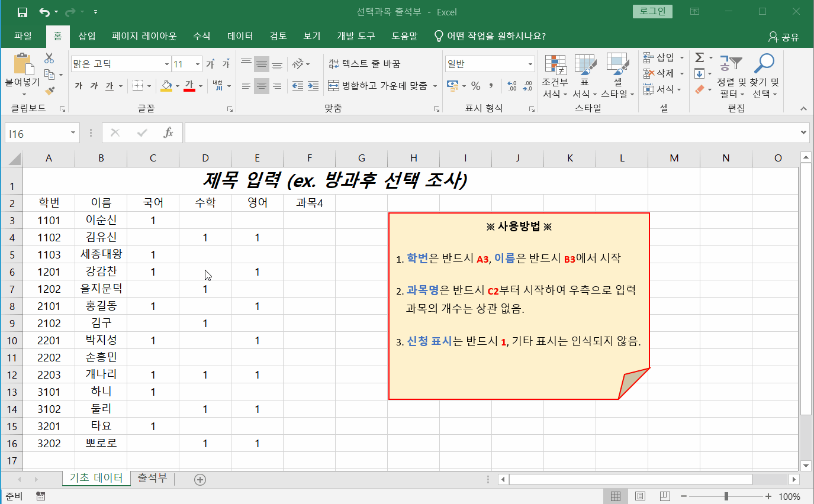Screen dimensions: 814x504
Task: Click the Undo arrow icon
Action: coord(44,12)
